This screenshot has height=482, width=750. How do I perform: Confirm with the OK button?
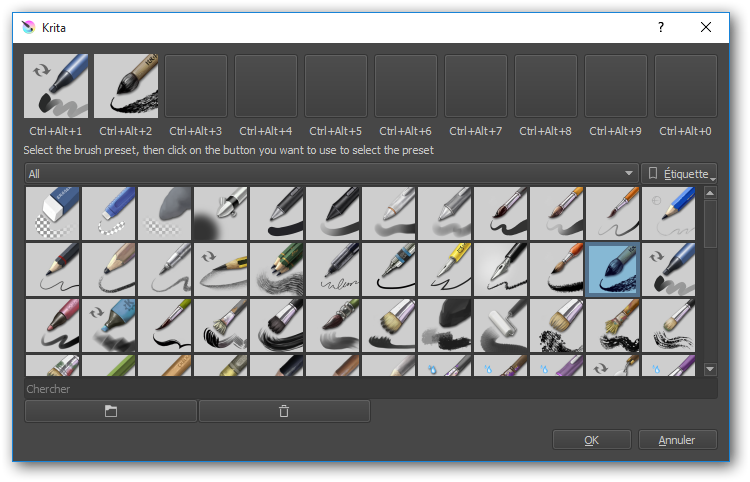[591, 440]
